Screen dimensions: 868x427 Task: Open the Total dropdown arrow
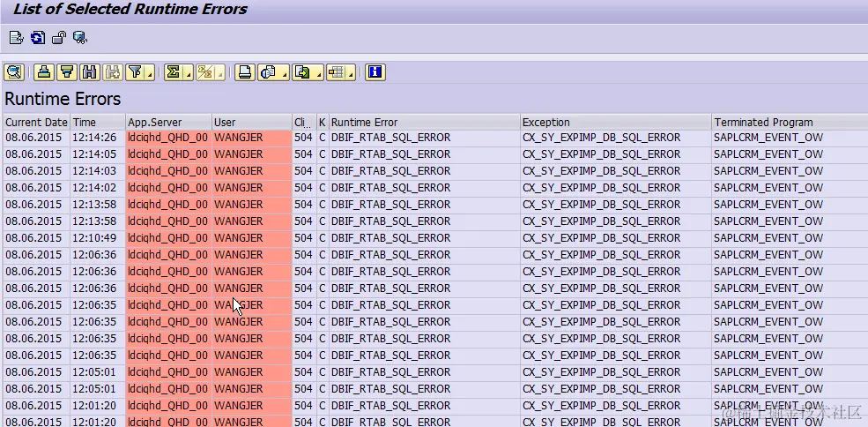point(189,73)
